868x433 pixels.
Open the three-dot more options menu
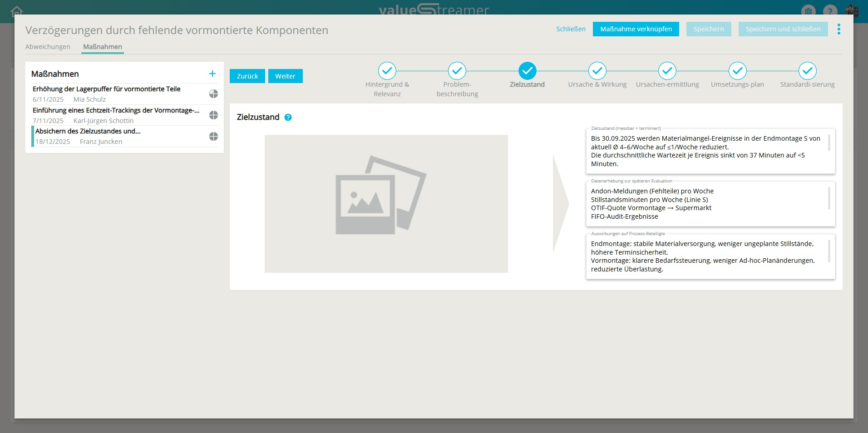click(x=838, y=29)
